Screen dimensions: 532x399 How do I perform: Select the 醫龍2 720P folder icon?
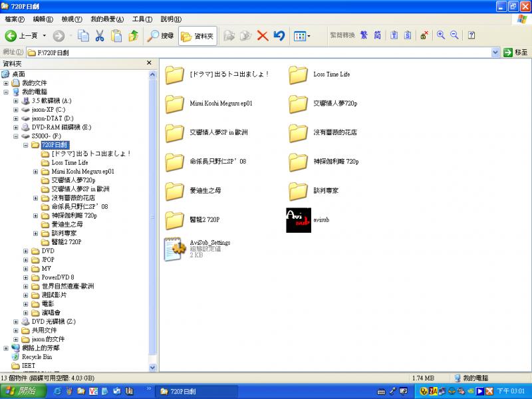(174, 220)
